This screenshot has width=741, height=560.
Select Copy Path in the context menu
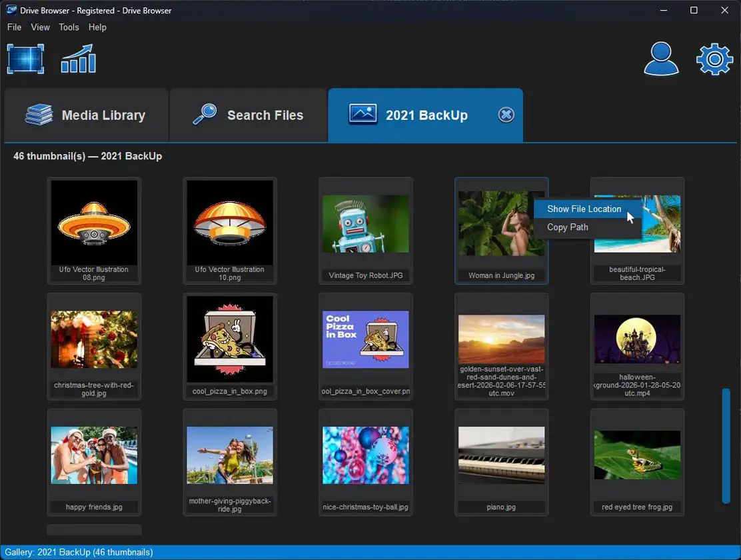point(568,227)
